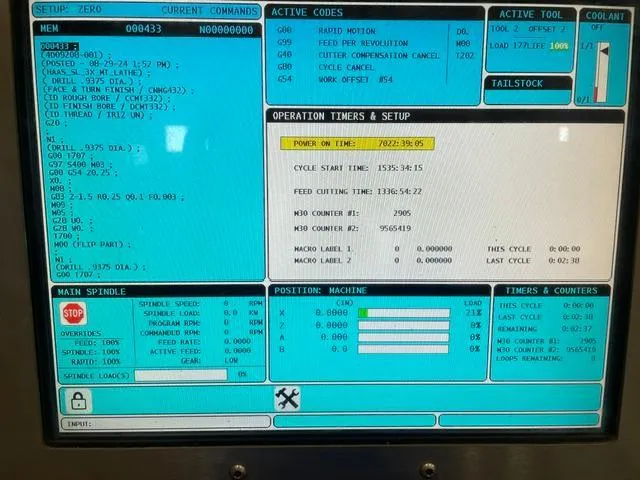The width and height of the screenshot is (640, 480).
Task: Click the tool Life 100% value
Action: pos(558,46)
